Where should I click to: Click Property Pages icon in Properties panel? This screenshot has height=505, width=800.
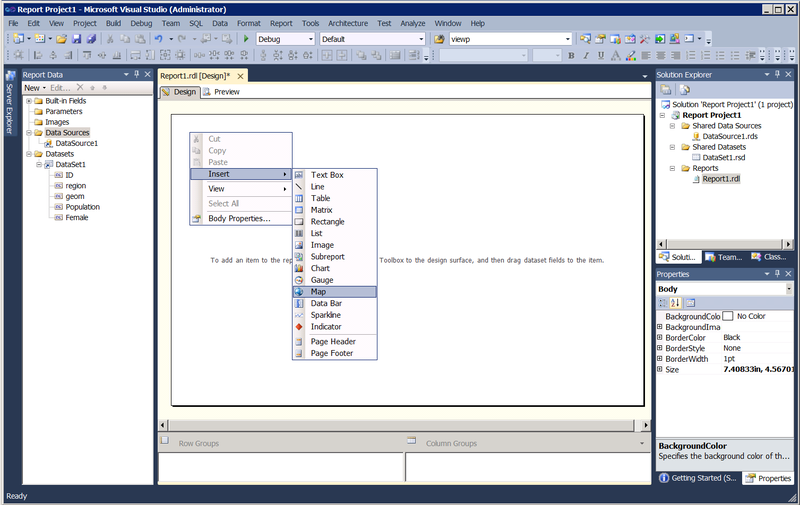[x=690, y=303]
